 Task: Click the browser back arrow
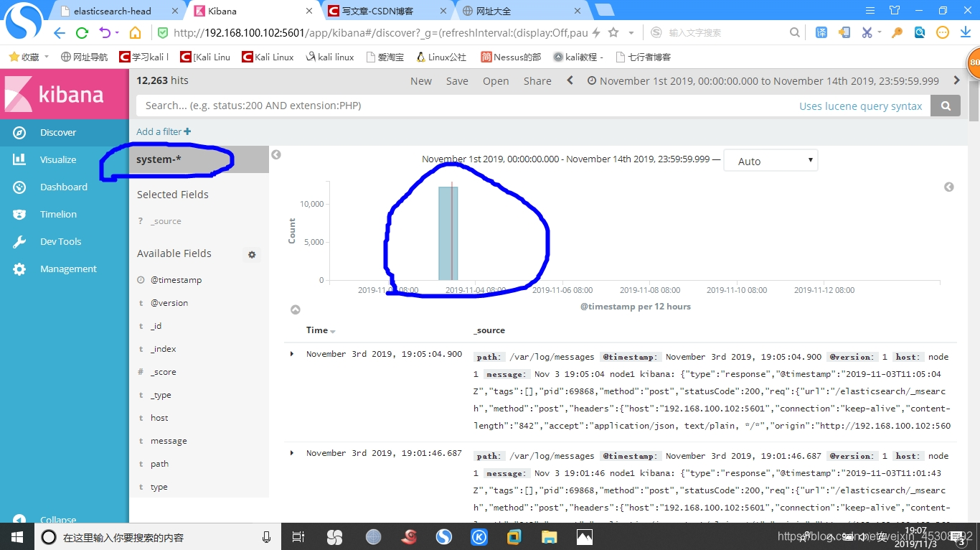tap(60, 33)
